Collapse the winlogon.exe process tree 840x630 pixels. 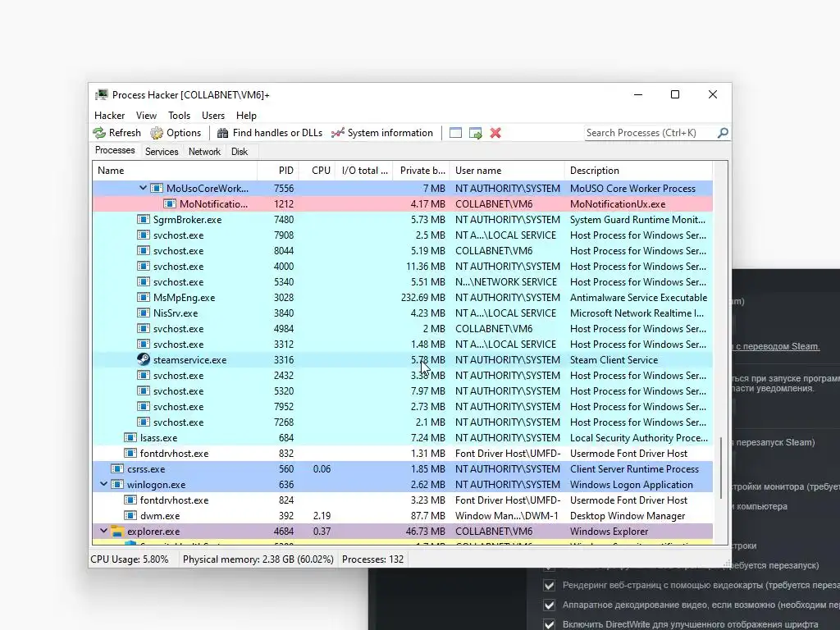[x=104, y=484]
